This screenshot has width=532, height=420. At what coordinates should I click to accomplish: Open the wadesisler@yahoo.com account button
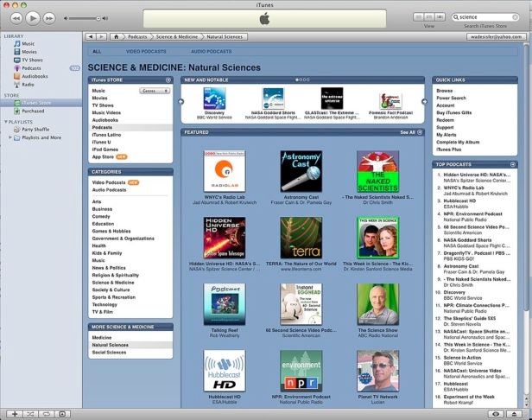click(x=496, y=36)
